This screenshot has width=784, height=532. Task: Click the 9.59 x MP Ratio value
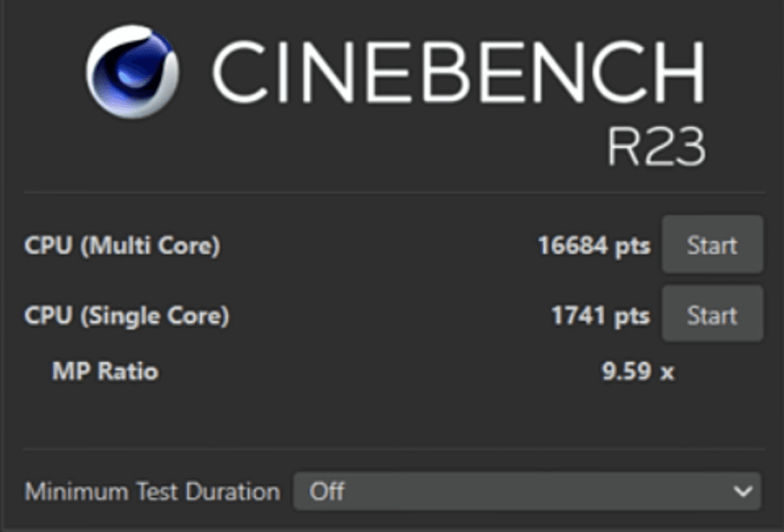click(x=637, y=372)
